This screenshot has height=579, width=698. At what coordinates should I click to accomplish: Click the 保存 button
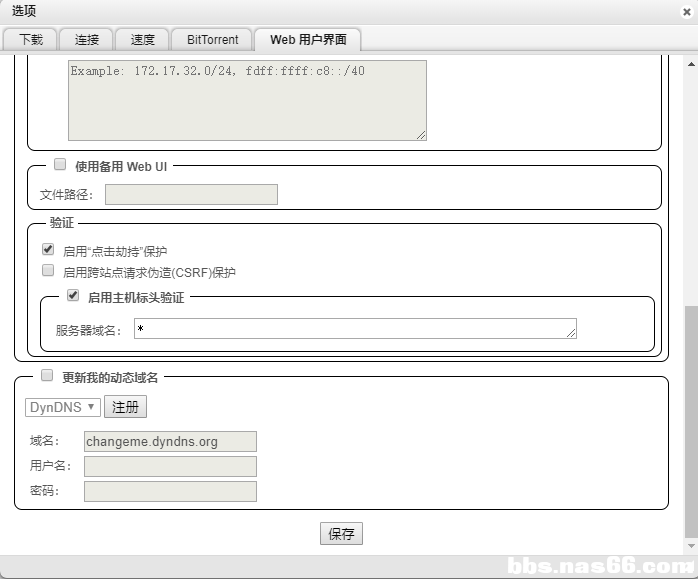pos(341,534)
